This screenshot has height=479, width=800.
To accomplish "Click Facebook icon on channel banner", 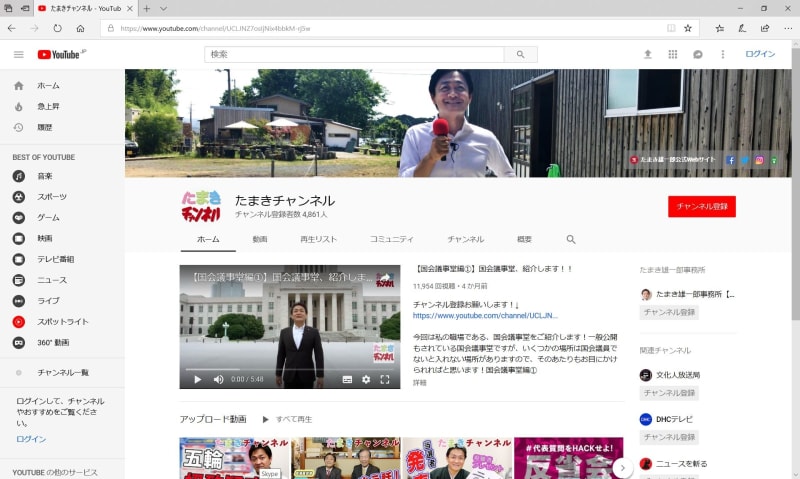I will pyautogui.click(x=730, y=160).
